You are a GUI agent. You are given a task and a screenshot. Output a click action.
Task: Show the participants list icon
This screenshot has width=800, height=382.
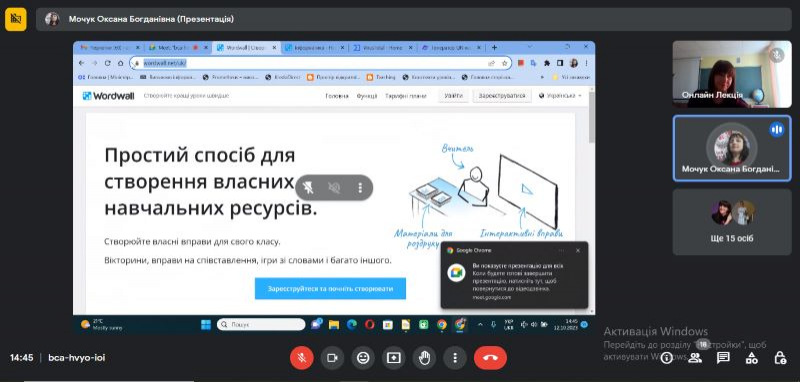click(x=695, y=358)
